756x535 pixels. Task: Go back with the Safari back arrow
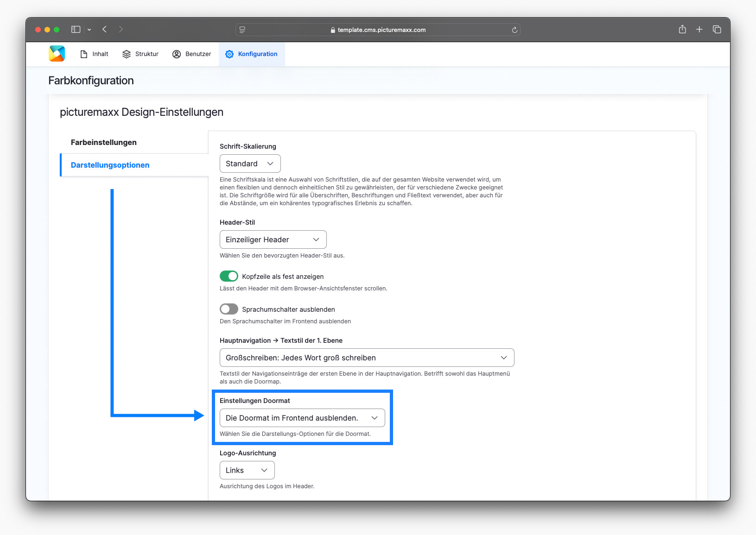(105, 29)
